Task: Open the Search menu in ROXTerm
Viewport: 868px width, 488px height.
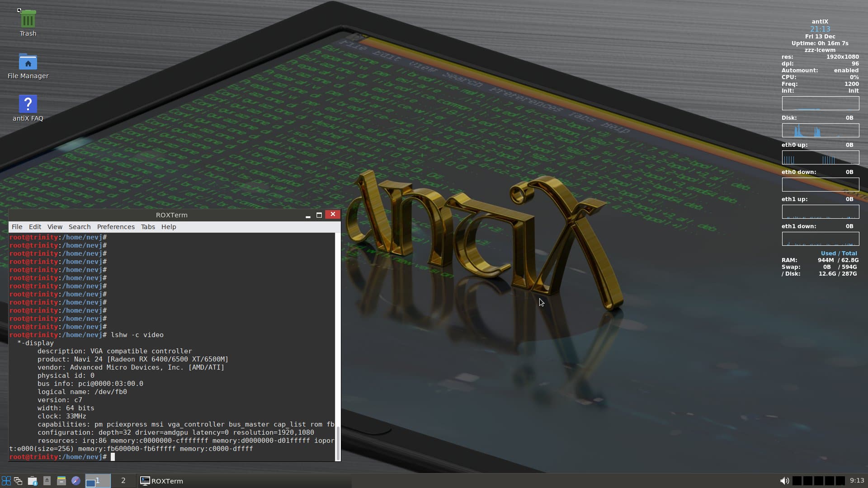Action: [80, 227]
